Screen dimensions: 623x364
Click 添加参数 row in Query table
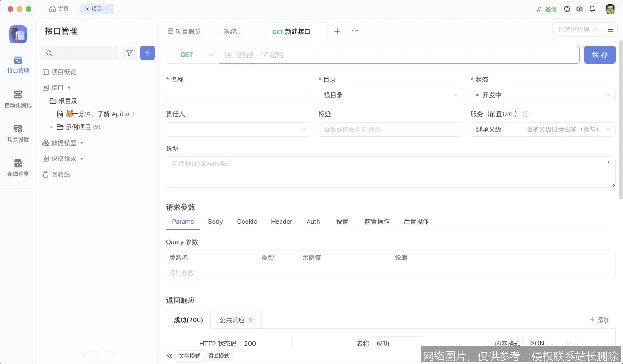[x=391, y=273]
